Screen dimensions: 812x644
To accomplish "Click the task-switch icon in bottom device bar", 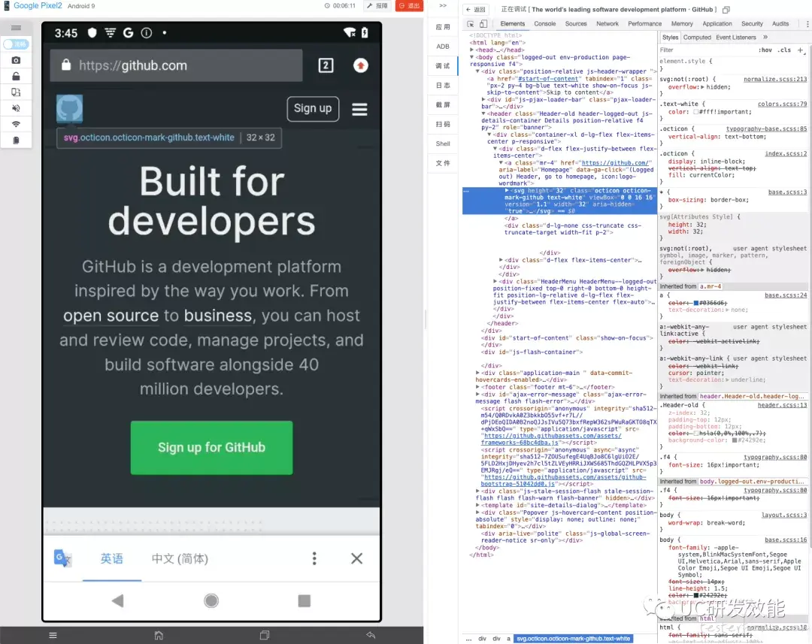I will (x=265, y=635).
